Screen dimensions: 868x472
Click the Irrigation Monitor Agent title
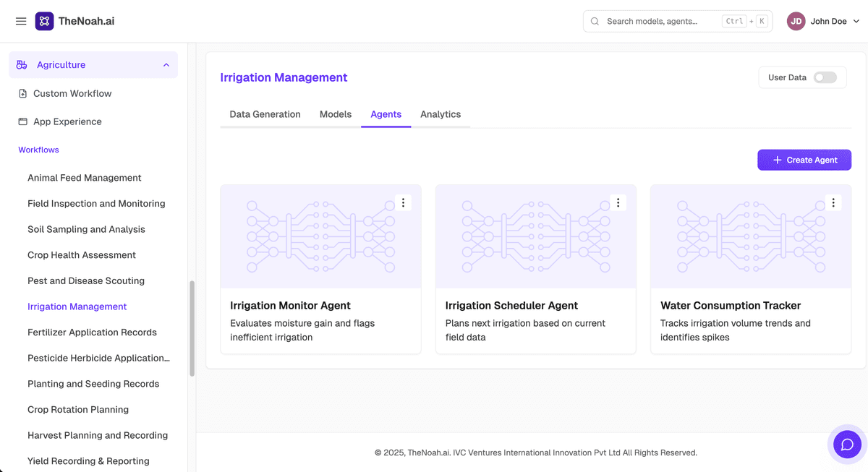pos(290,306)
